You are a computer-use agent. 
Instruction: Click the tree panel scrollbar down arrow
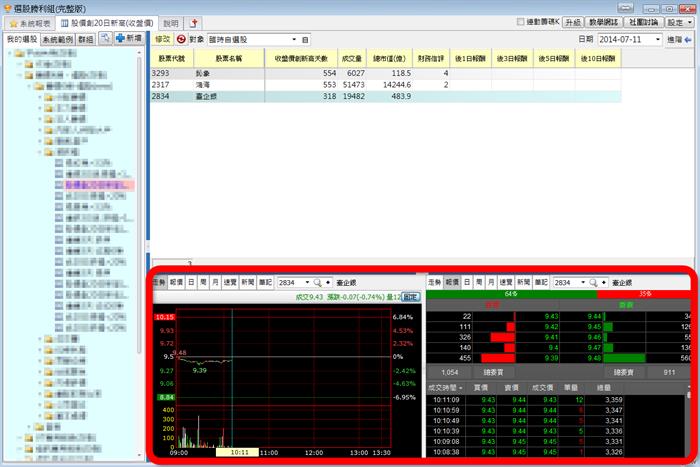tap(140, 455)
